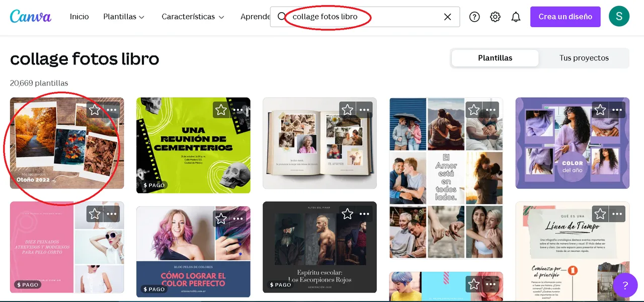Clear the search field with the X

pos(447,17)
